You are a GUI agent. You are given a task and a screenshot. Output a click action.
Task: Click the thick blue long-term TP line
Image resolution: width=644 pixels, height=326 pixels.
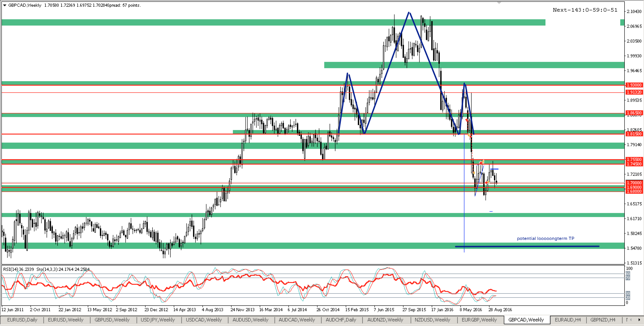click(x=527, y=246)
